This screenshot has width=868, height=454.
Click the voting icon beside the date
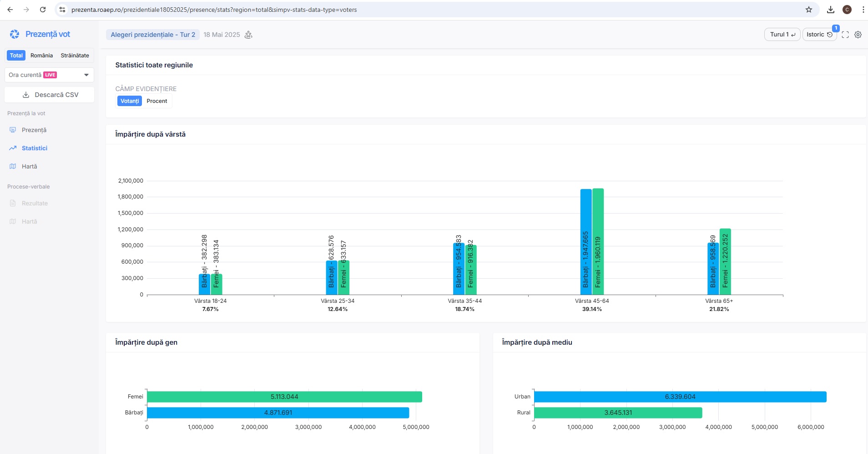pos(248,35)
